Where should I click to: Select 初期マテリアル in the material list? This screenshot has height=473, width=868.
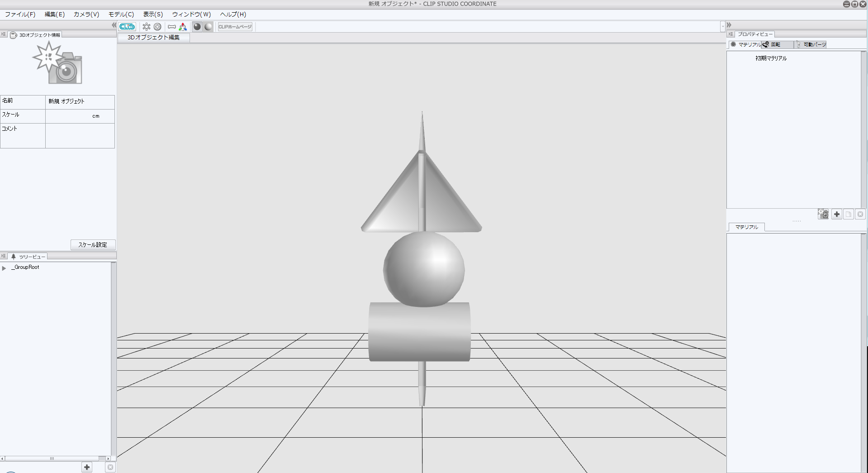tap(771, 58)
